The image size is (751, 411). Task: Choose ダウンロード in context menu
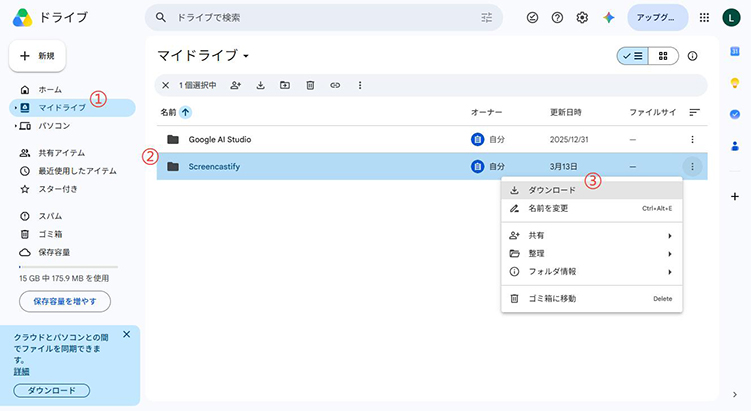592,190
